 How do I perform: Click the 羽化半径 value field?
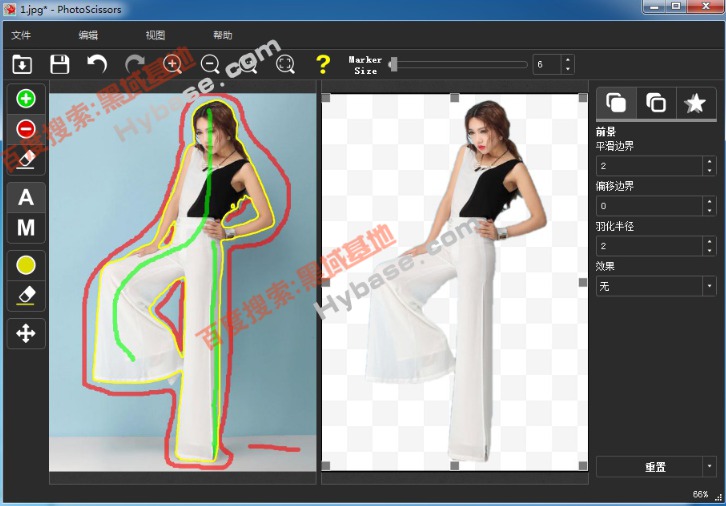point(649,245)
